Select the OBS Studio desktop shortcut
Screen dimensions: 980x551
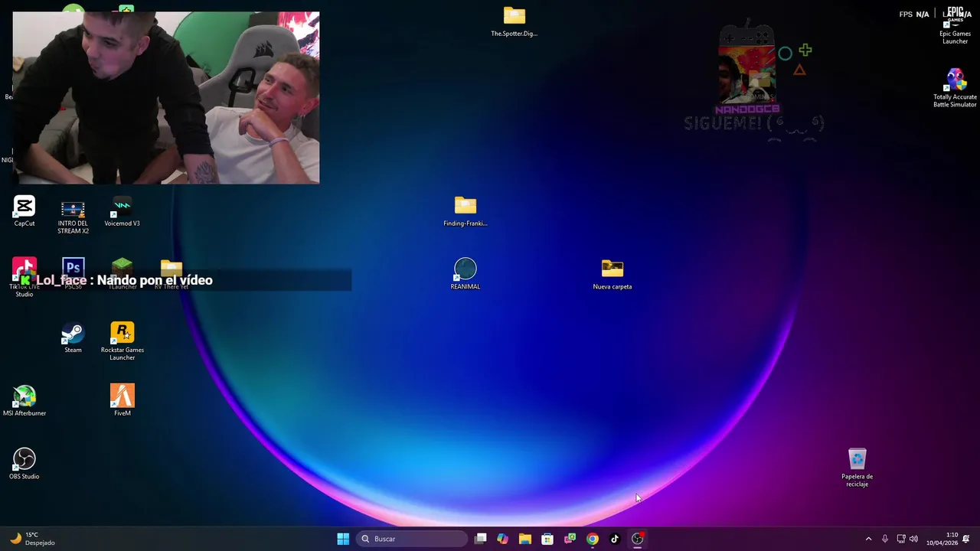point(24,464)
